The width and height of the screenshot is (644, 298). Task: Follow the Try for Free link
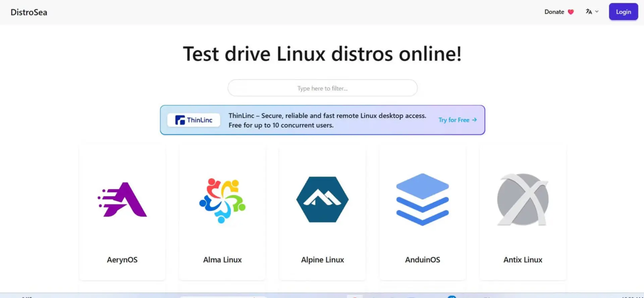click(x=458, y=120)
